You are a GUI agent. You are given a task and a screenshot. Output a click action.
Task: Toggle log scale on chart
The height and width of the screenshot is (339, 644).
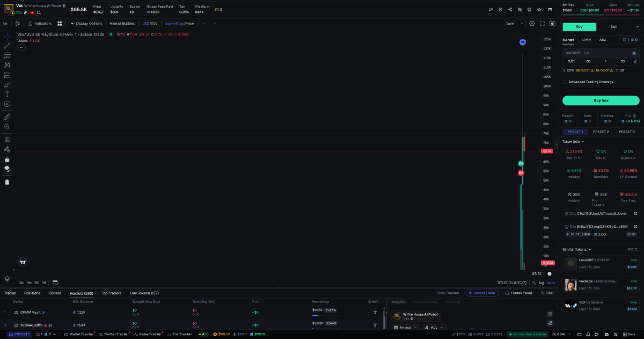(x=541, y=283)
